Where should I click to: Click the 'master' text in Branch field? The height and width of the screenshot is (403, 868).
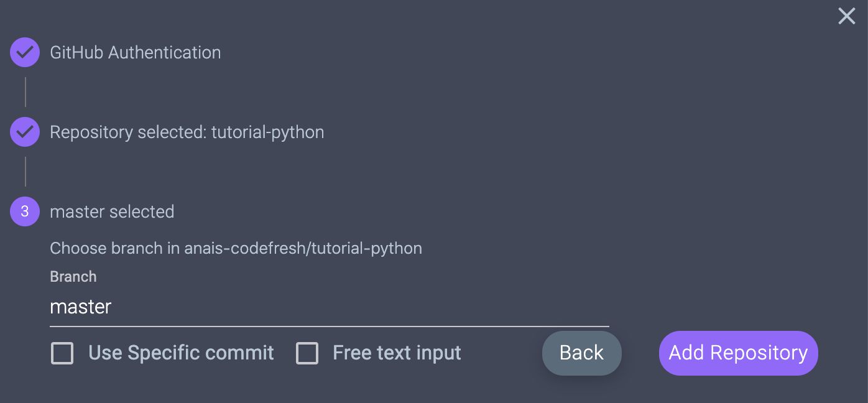click(81, 307)
